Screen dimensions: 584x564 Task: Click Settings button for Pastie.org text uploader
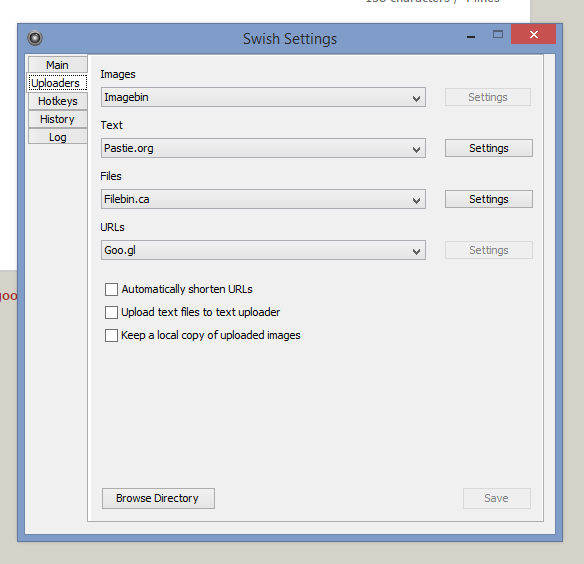tap(489, 148)
